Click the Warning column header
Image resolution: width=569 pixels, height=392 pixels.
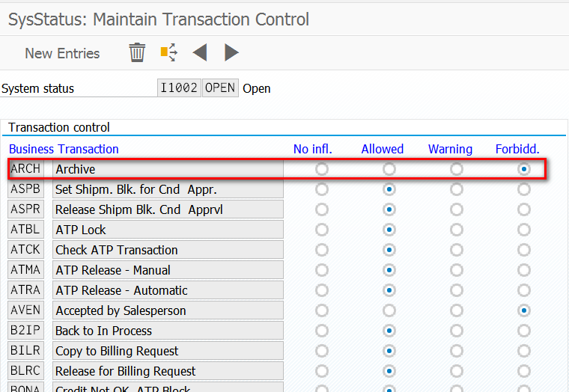point(451,149)
